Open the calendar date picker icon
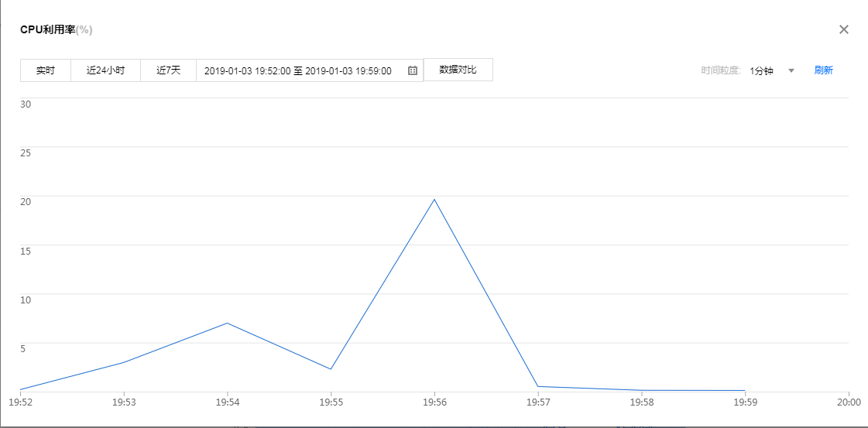This screenshot has height=428, width=868. point(413,70)
